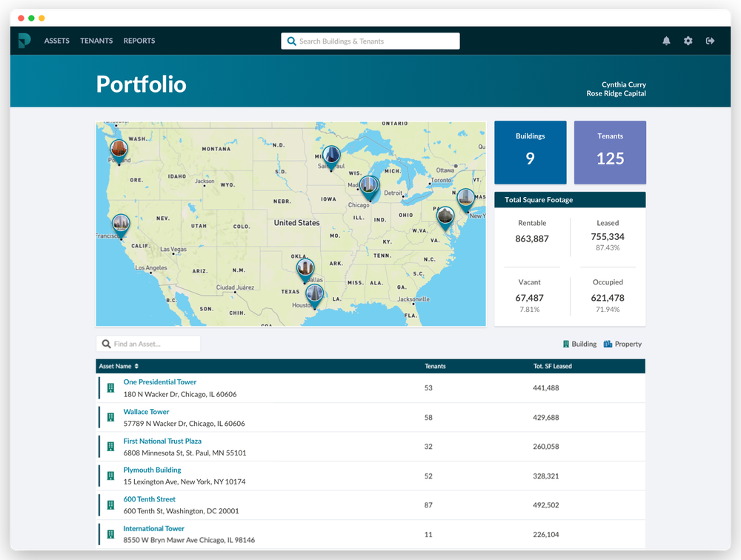The height and width of the screenshot is (560, 741).
Task: Click the sign out icon
Action: tap(710, 41)
